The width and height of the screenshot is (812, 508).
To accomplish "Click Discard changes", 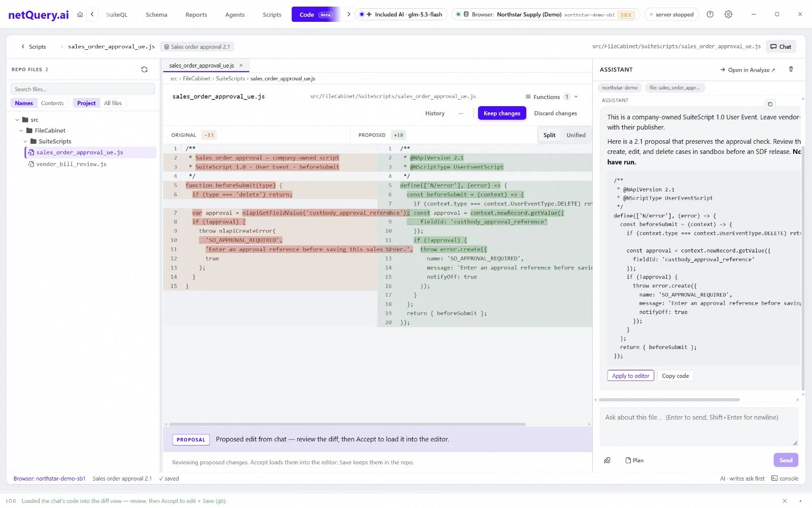I will tap(555, 113).
